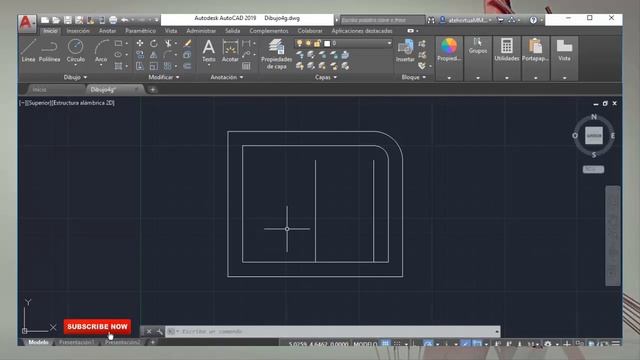Toggle layer on/off lightbulb icon
Image resolution: width=640 pixels, height=360 pixels.
tap(299, 43)
